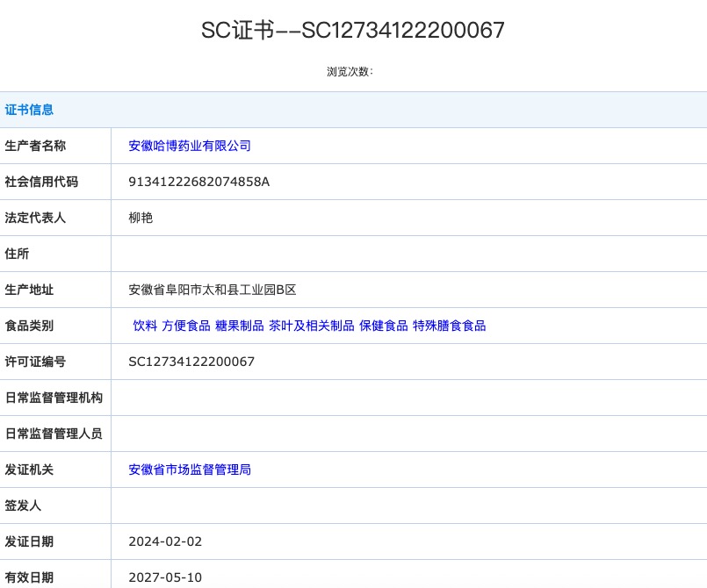Select the license number value in 许可证编号 row

(x=191, y=362)
